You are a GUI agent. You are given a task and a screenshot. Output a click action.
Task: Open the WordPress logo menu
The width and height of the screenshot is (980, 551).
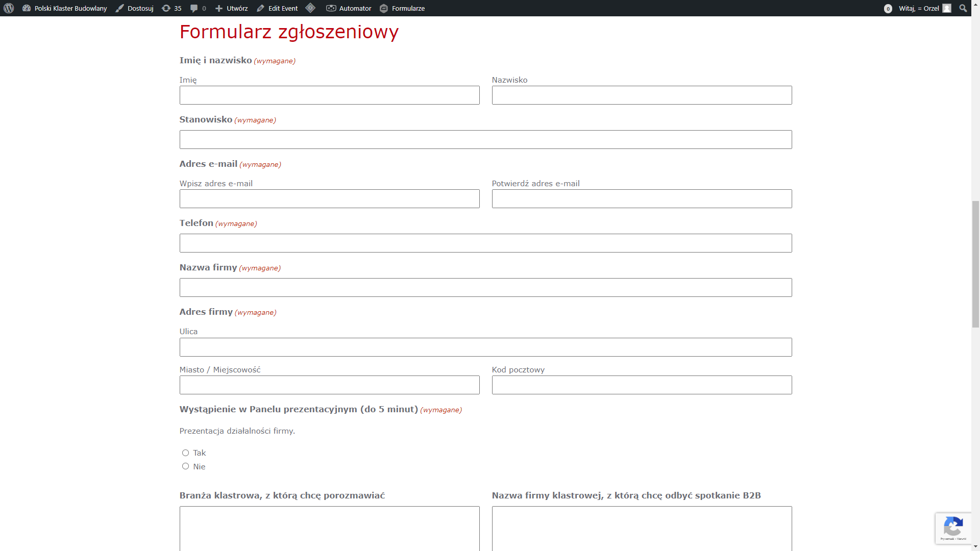pyautogui.click(x=9, y=8)
